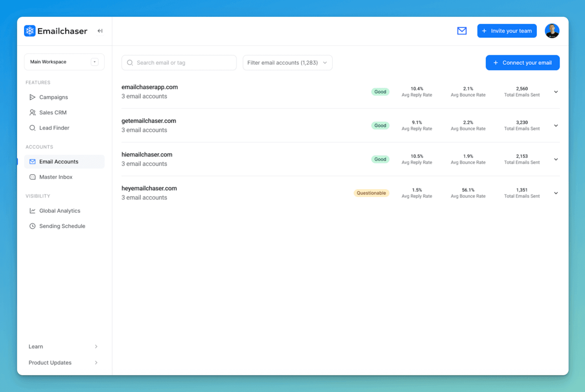Image resolution: width=585 pixels, height=392 pixels.
Task: Click the Questionable badge for heyemailchaser.com
Action: click(371, 193)
